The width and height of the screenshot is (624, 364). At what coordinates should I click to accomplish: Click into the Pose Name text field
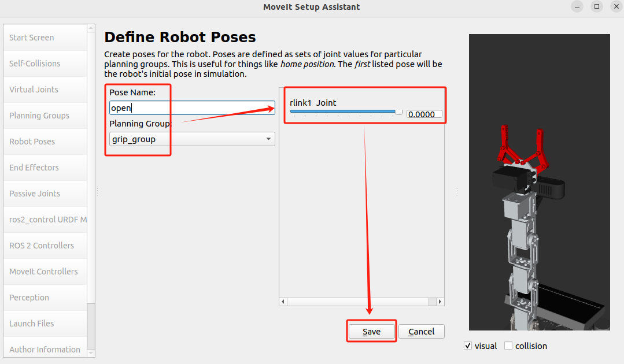pyautogui.click(x=192, y=107)
